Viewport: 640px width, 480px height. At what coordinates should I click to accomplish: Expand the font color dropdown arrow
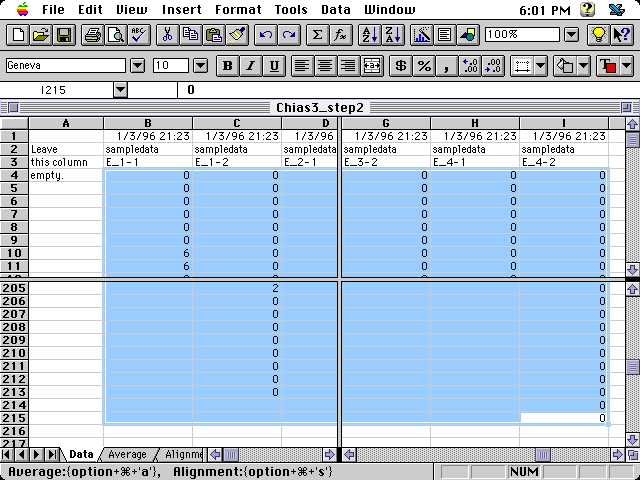click(627, 66)
